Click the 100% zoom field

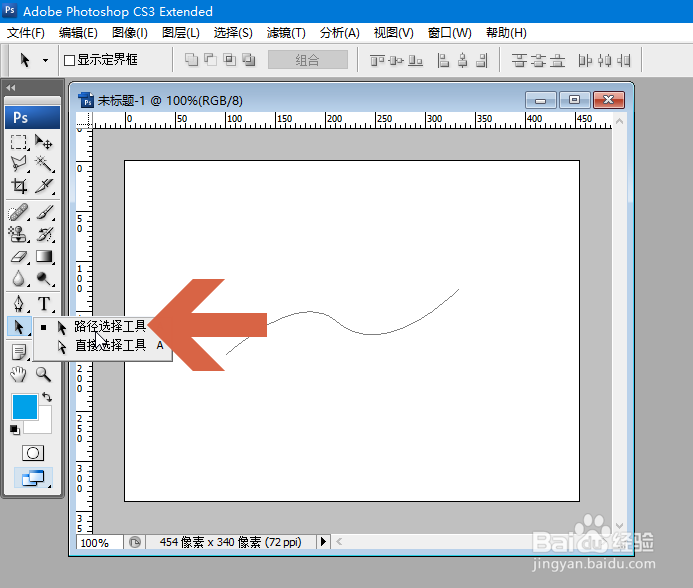(99, 542)
